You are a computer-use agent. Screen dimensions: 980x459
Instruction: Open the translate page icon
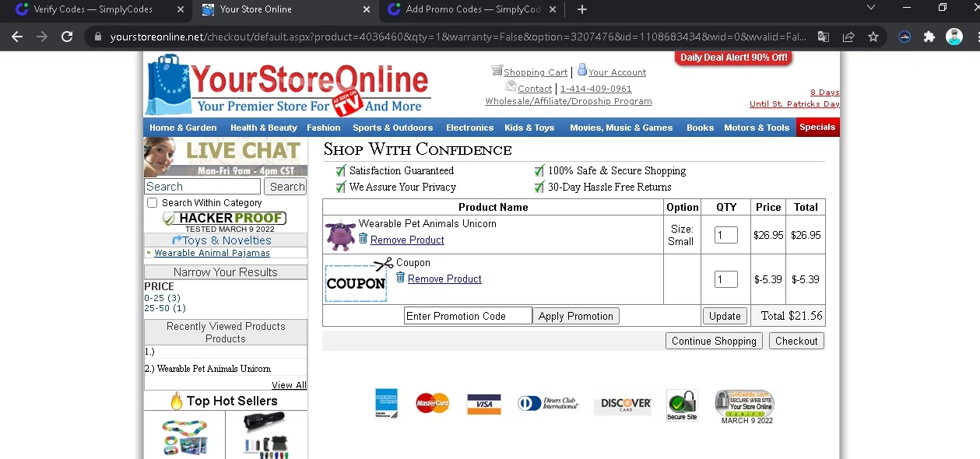tap(823, 37)
